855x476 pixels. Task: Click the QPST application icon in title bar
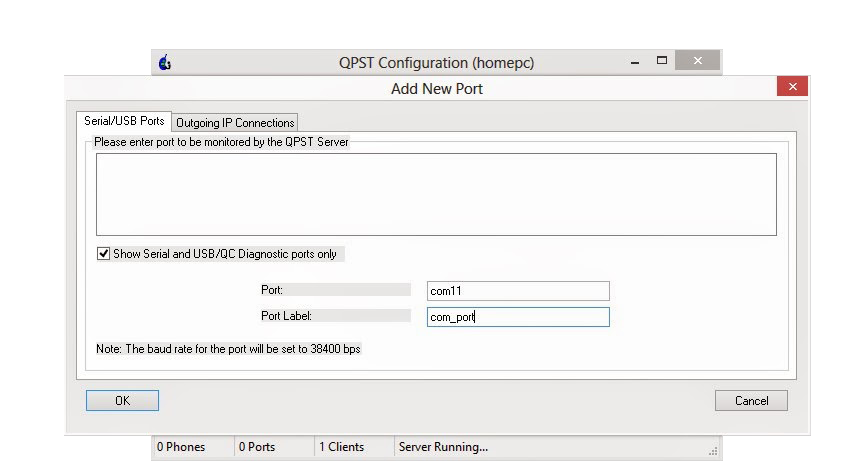click(165, 63)
